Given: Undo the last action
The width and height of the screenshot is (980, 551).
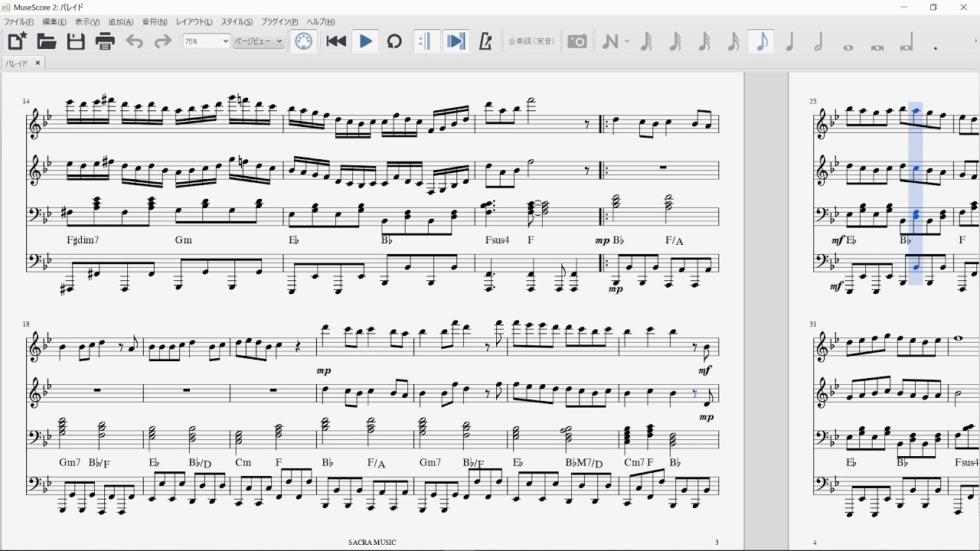Looking at the screenshot, I should pyautogui.click(x=134, y=41).
